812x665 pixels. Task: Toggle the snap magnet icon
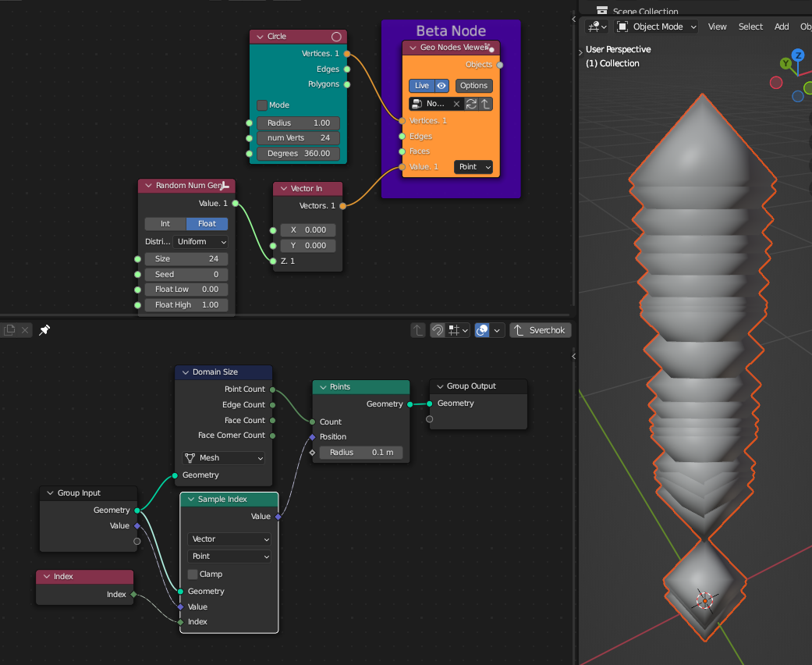438,330
